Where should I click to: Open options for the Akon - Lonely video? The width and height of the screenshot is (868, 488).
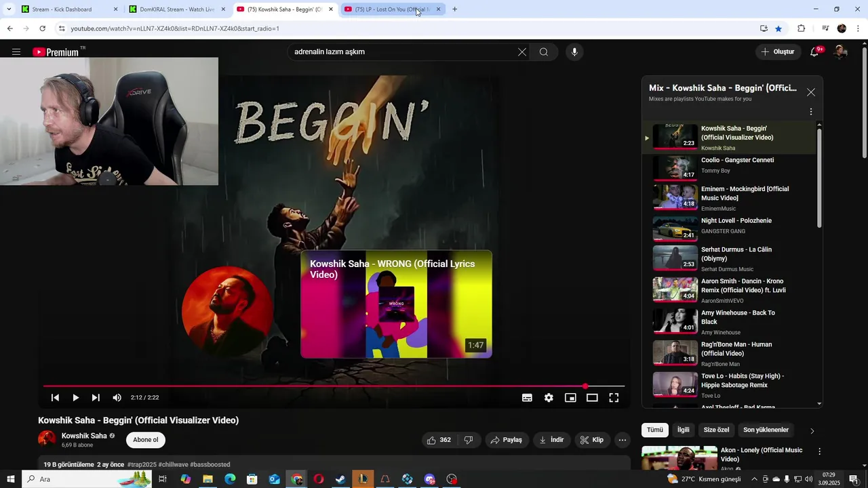tap(819, 451)
